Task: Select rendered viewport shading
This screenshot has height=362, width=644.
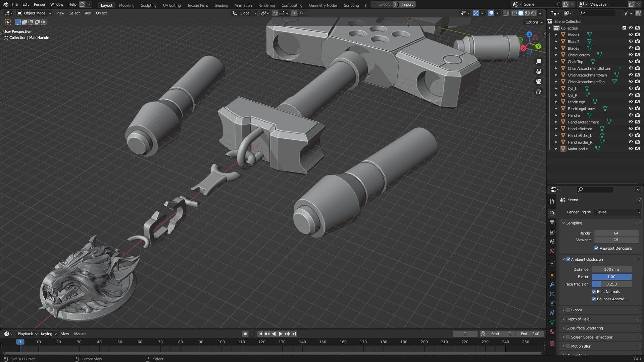Action: pyautogui.click(x=534, y=13)
